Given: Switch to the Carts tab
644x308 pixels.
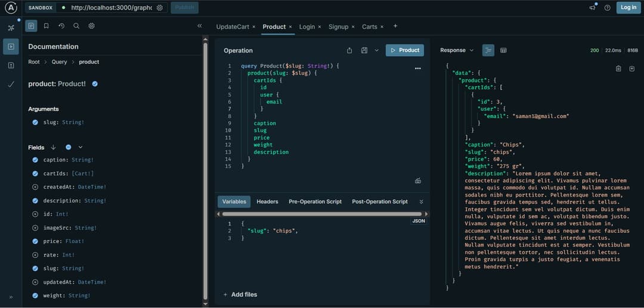Looking at the screenshot, I should click(x=370, y=27).
